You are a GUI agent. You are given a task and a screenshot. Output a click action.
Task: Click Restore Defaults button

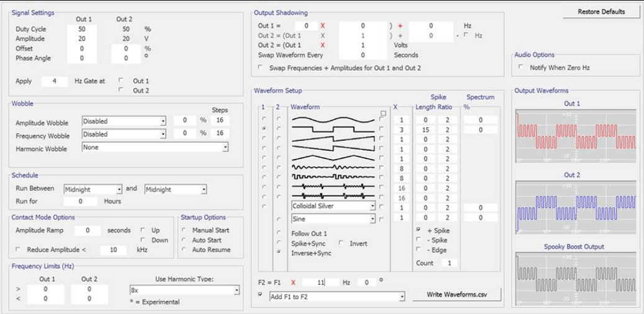601,12
